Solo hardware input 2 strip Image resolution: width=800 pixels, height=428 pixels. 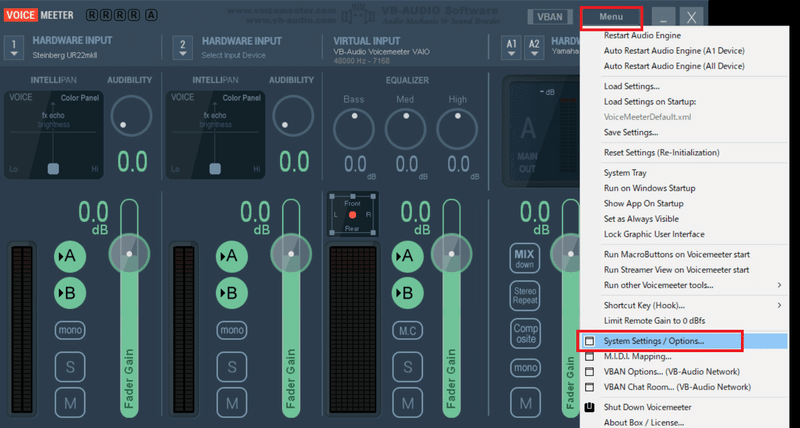232,367
